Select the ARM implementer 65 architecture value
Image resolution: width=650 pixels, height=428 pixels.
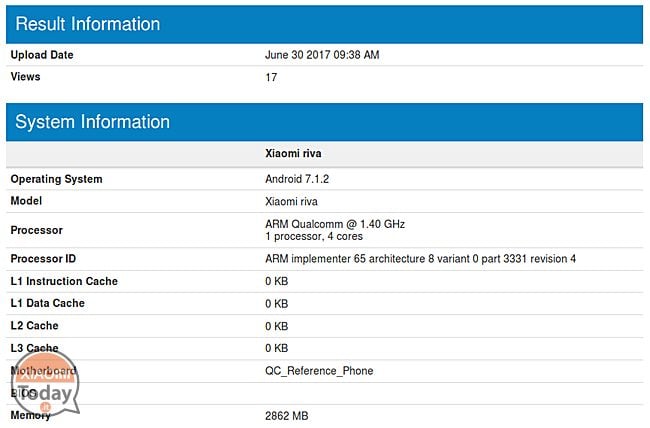420,259
